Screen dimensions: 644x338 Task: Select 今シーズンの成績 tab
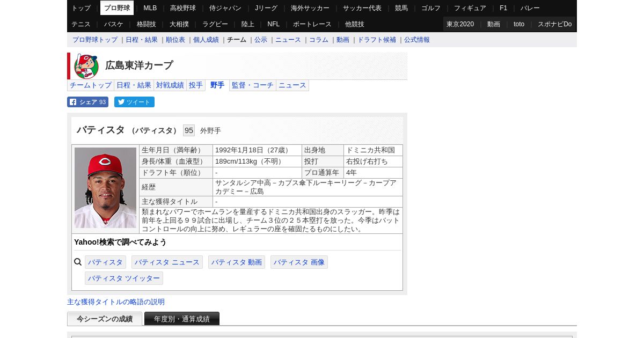(x=105, y=319)
